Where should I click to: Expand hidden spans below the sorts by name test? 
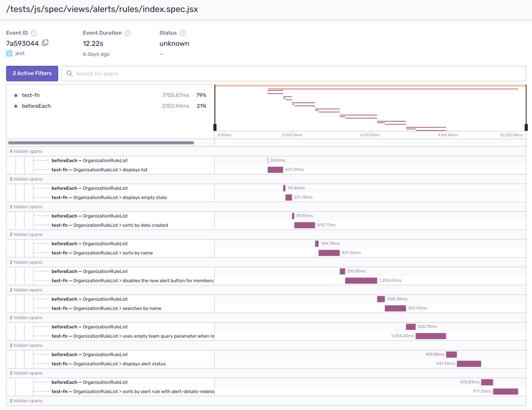(x=26, y=262)
